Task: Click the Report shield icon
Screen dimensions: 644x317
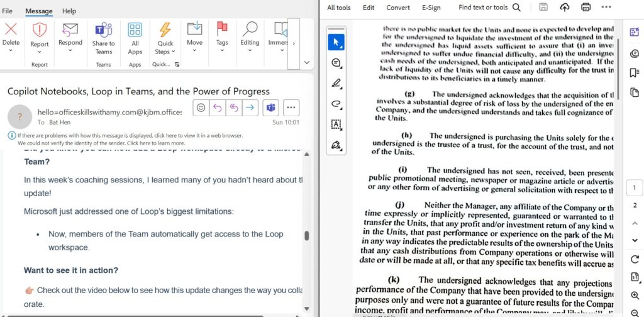Action: tap(40, 30)
